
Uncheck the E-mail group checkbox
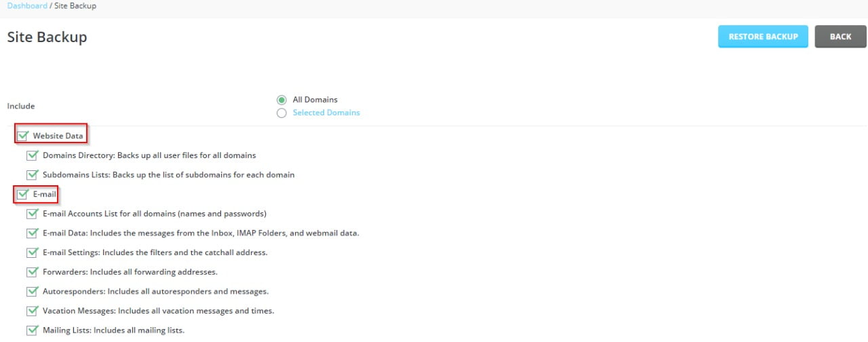(23, 194)
